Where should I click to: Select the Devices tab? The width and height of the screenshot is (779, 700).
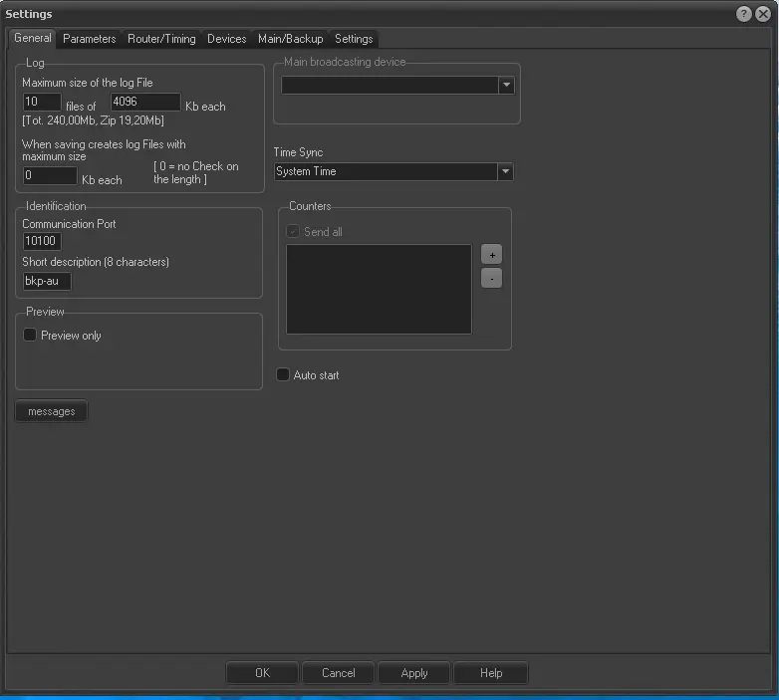[x=226, y=39]
